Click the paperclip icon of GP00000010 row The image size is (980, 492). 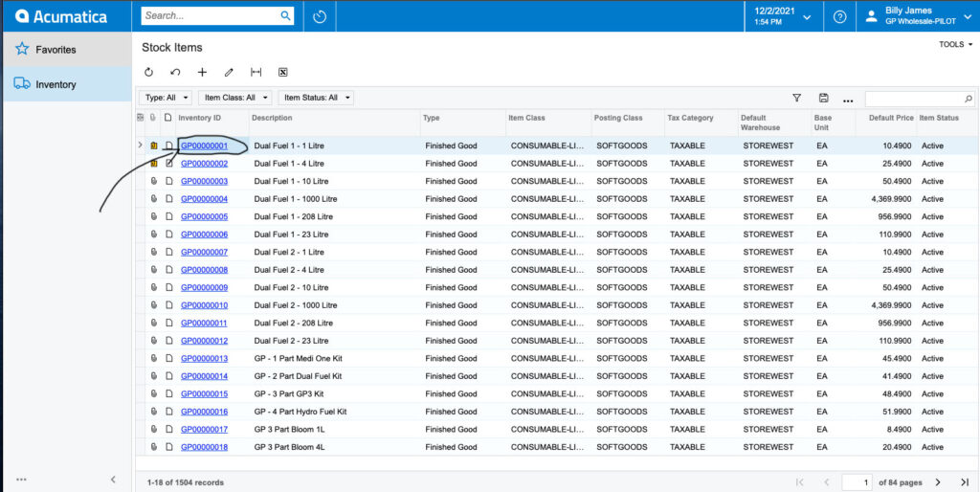154,305
